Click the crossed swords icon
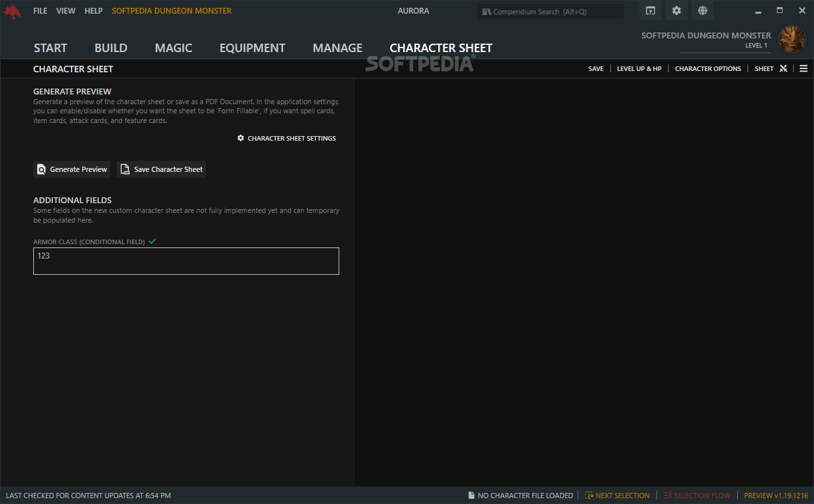 [x=783, y=69]
